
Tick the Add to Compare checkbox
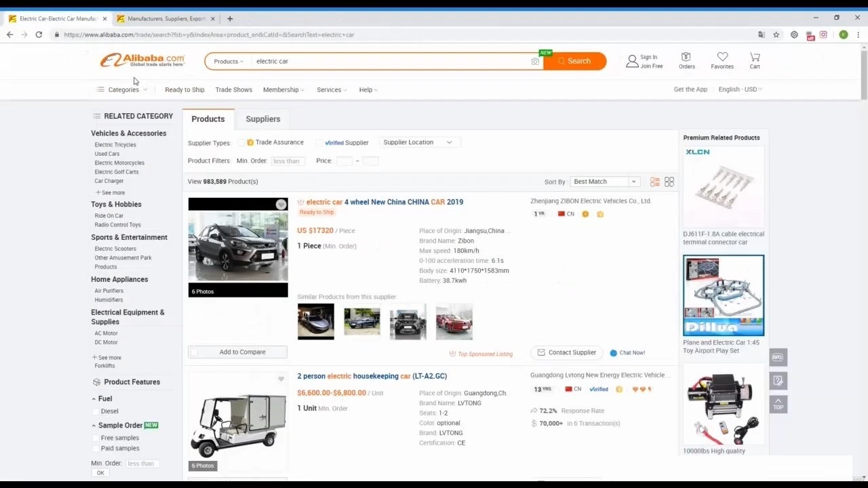pos(195,352)
